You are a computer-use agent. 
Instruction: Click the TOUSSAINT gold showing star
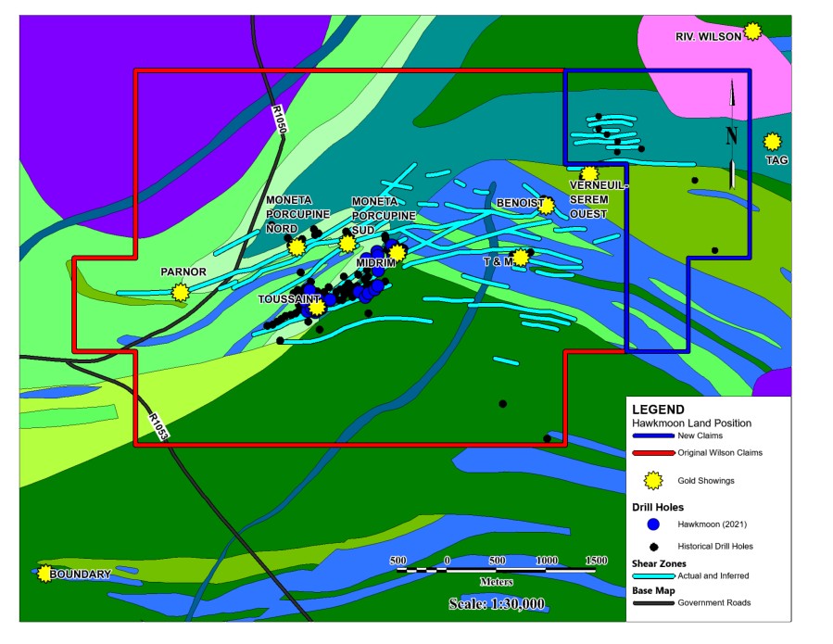317,307
